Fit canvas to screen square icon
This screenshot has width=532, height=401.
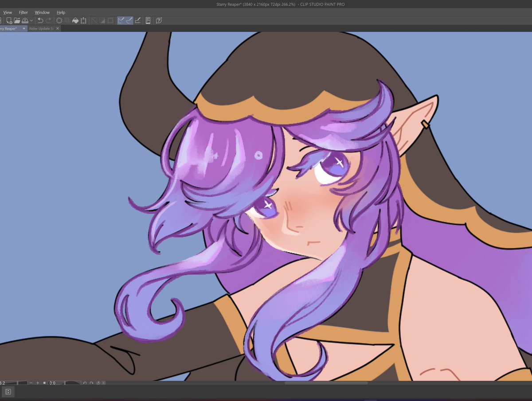44,383
